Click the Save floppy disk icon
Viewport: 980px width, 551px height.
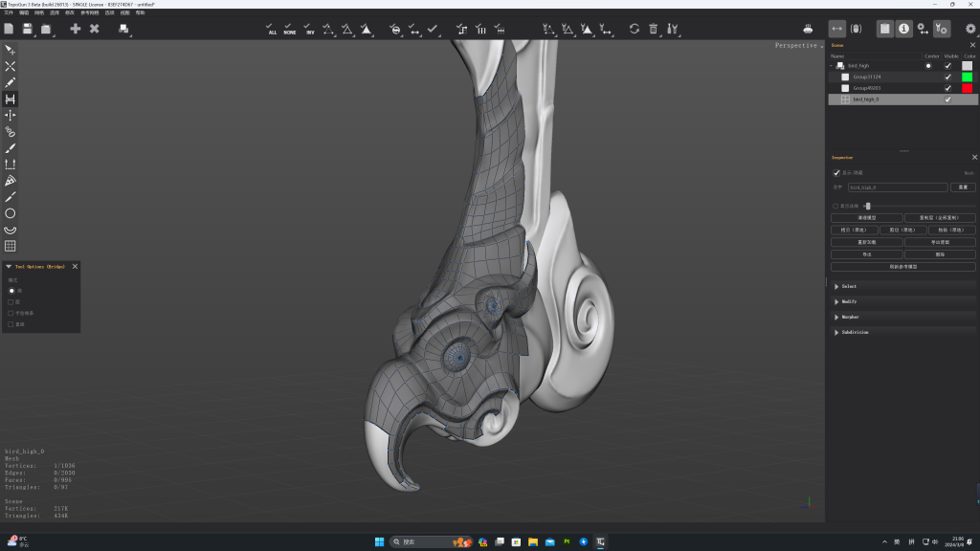point(27,29)
